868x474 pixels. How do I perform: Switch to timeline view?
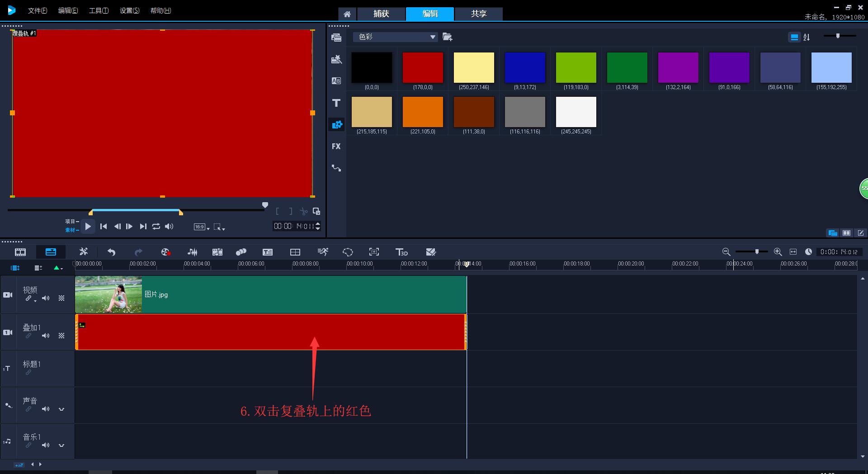click(x=51, y=252)
